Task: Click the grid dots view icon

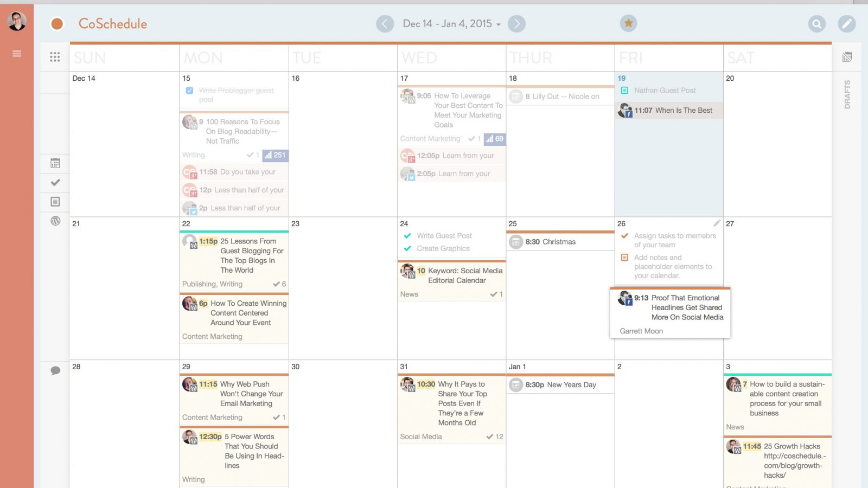Action: tap(55, 57)
